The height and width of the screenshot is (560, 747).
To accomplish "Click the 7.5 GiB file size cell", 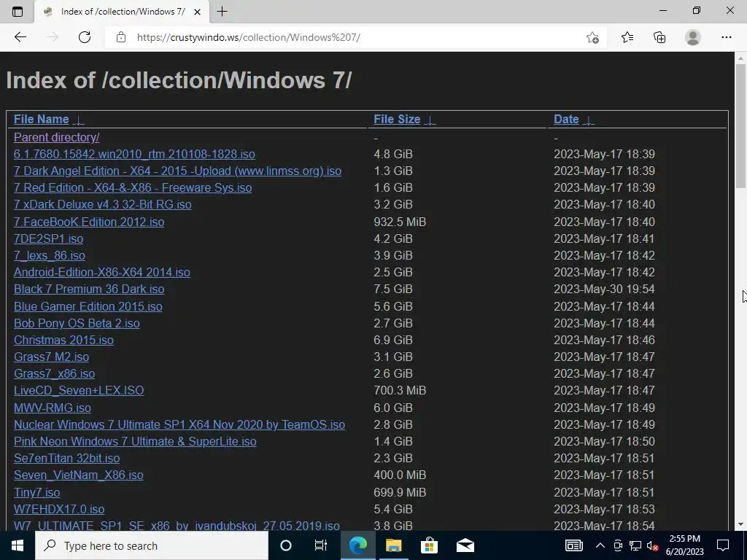I will click(393, 289).
